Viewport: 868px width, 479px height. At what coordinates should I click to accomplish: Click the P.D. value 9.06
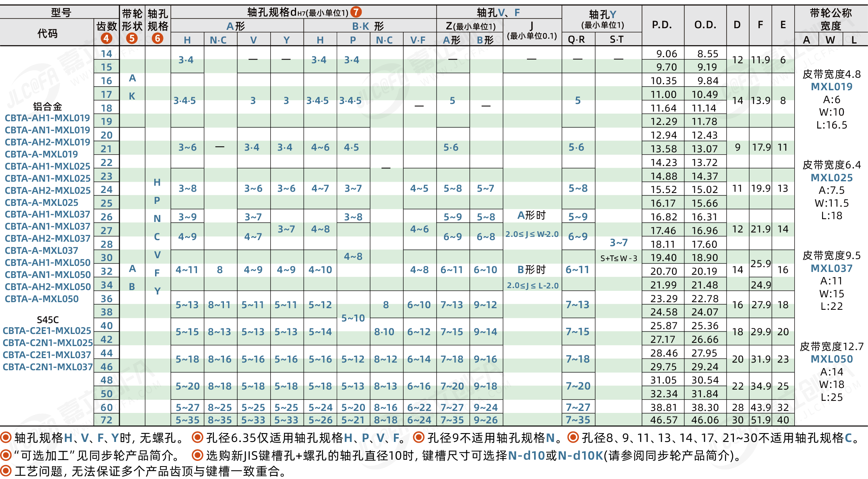click(x=667, y=54)
